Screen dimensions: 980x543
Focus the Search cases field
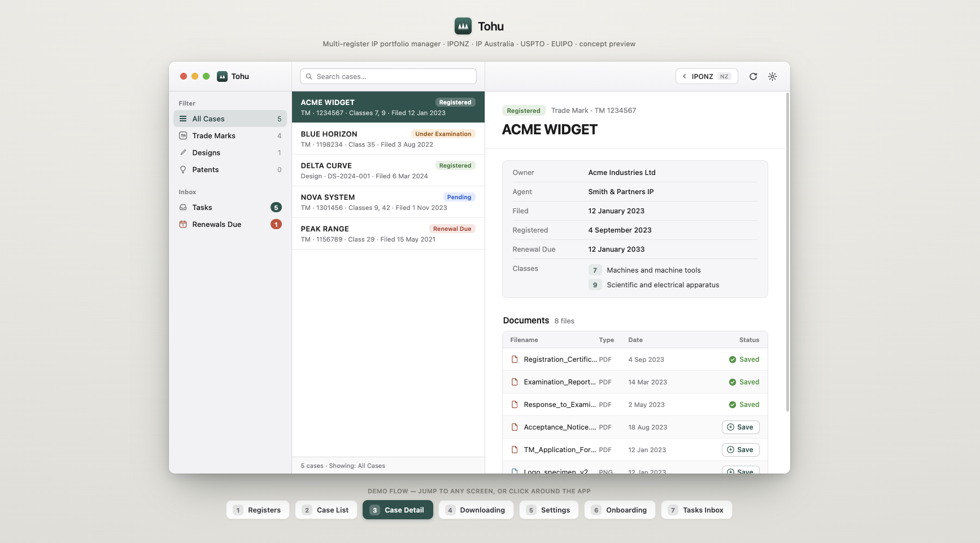pyautogui.click(x=388, y=77)
